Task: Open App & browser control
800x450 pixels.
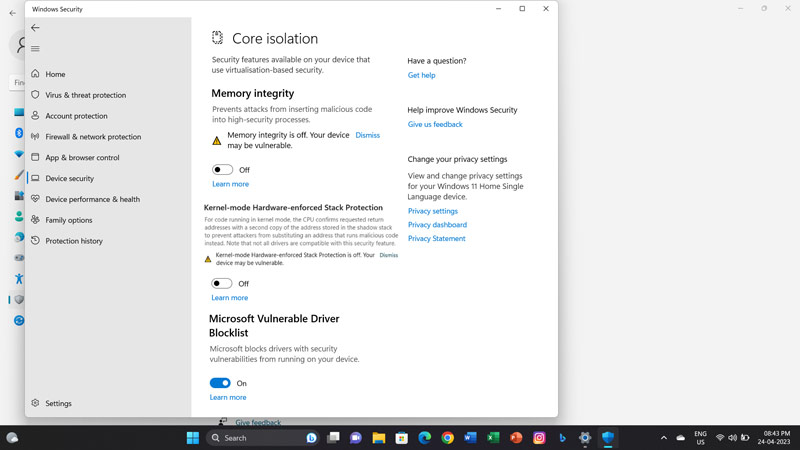Action: (82, 158)
